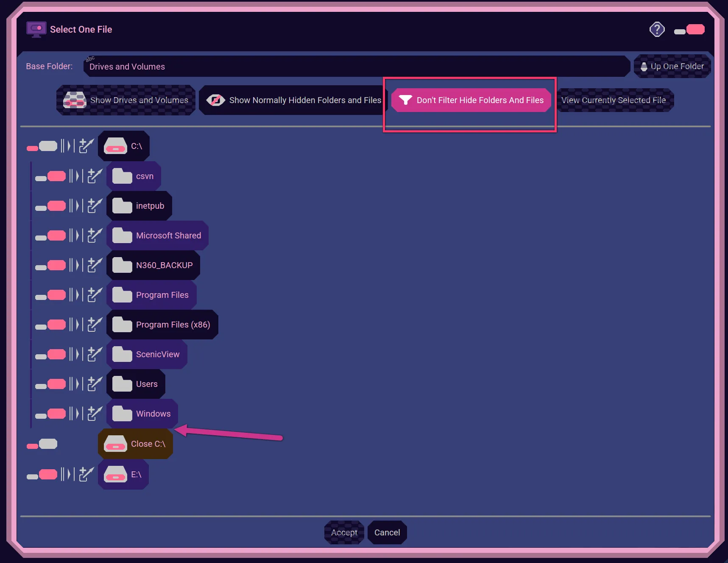Open the ScenicView folder
This screenshot has height=563, width=728.
[147, 354]
